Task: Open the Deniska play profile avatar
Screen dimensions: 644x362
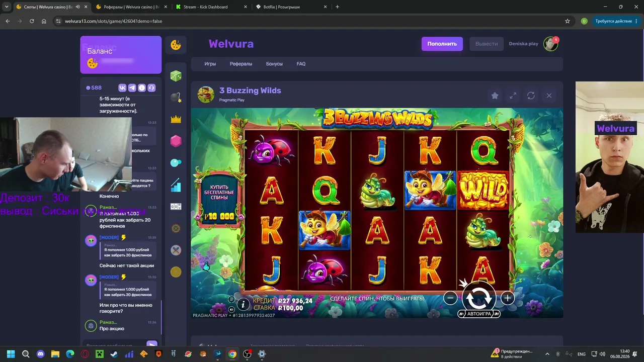Action: point(551,44)
